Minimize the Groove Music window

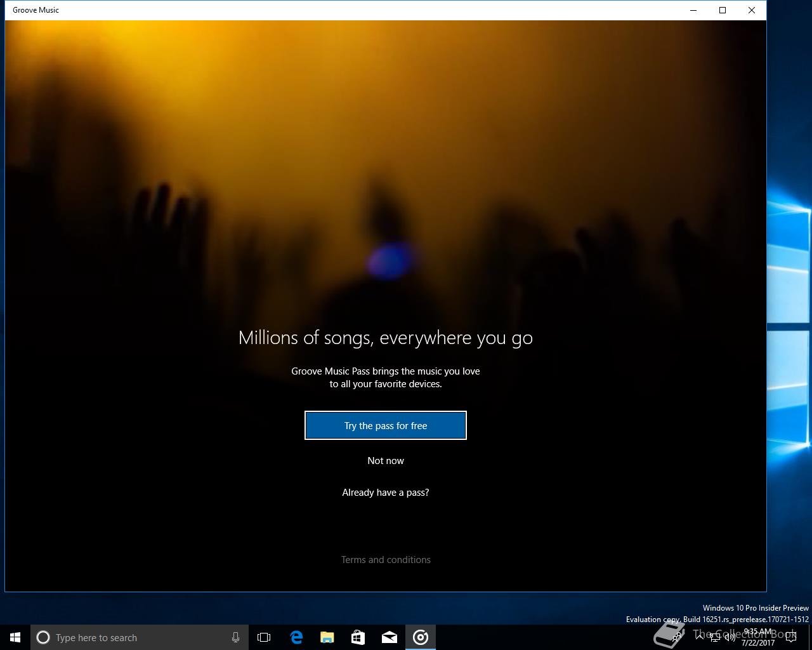pyautogui.click(x=693, y=10)
